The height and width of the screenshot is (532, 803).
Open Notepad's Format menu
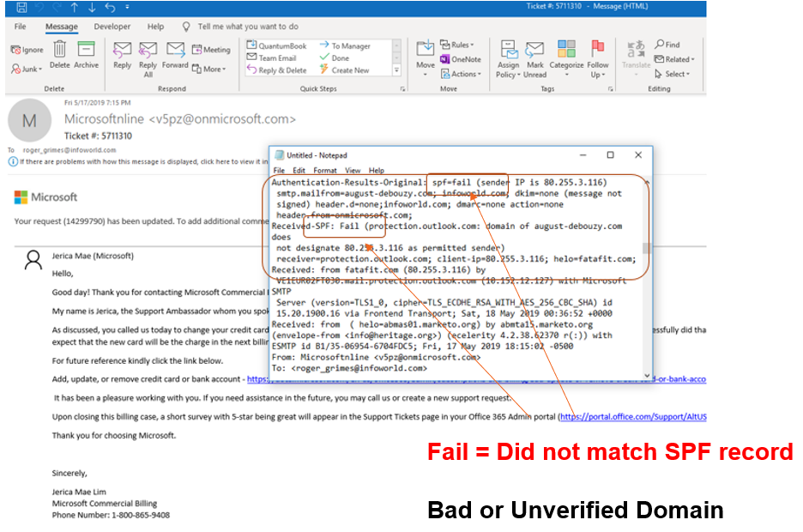(326, 171)
